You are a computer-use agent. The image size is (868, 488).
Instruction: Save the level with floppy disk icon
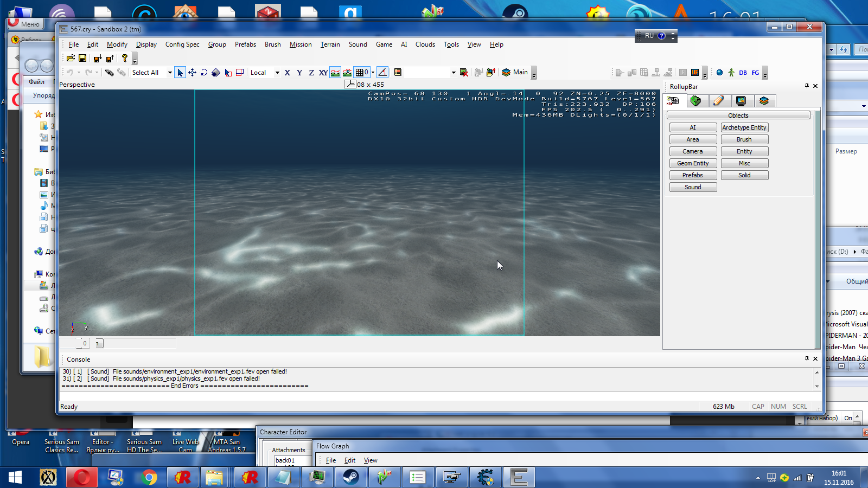(x=82, y=58)
